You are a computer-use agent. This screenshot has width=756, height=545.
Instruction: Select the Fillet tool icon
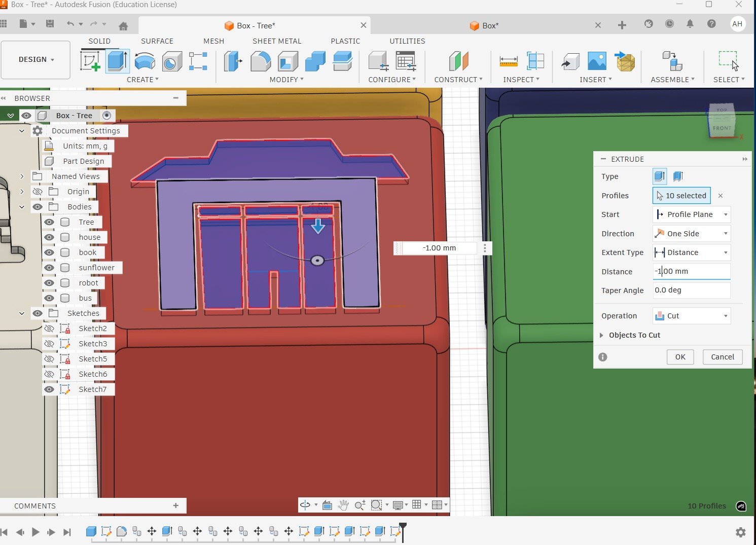click(261, 61)
